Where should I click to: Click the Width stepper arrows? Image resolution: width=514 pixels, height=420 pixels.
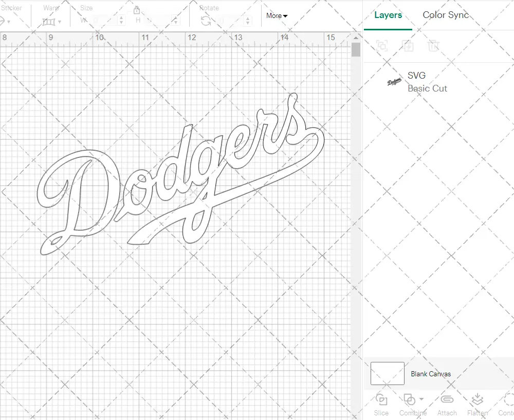[121, 21]
